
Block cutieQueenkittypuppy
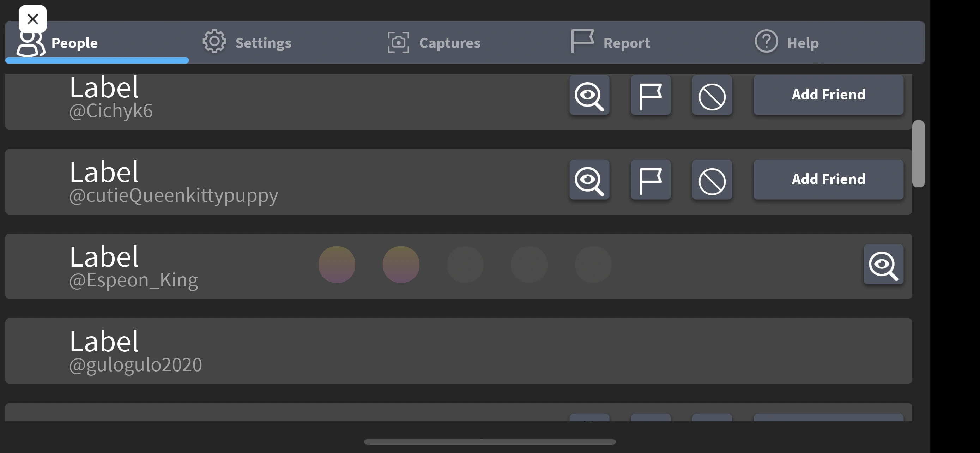pos(712,180)
